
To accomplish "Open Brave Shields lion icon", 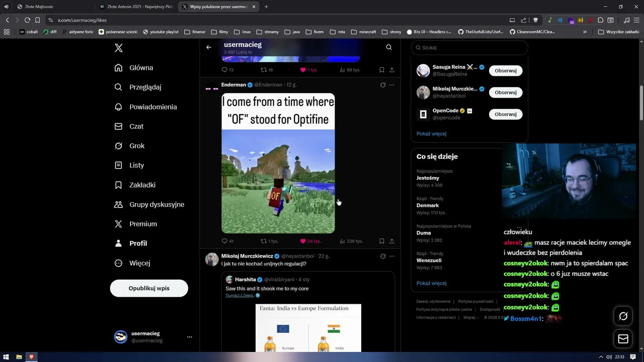I will (536, 20).
